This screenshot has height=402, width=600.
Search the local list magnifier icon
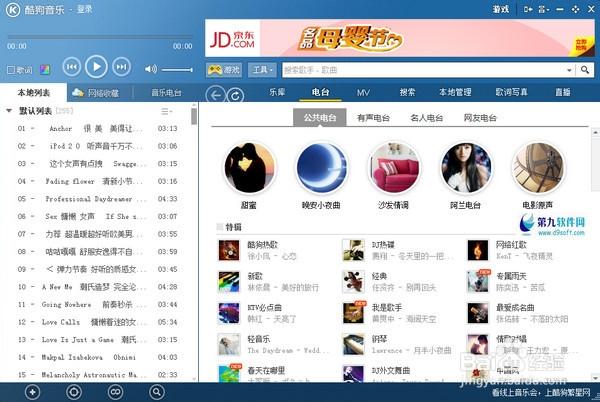point(157,392)
